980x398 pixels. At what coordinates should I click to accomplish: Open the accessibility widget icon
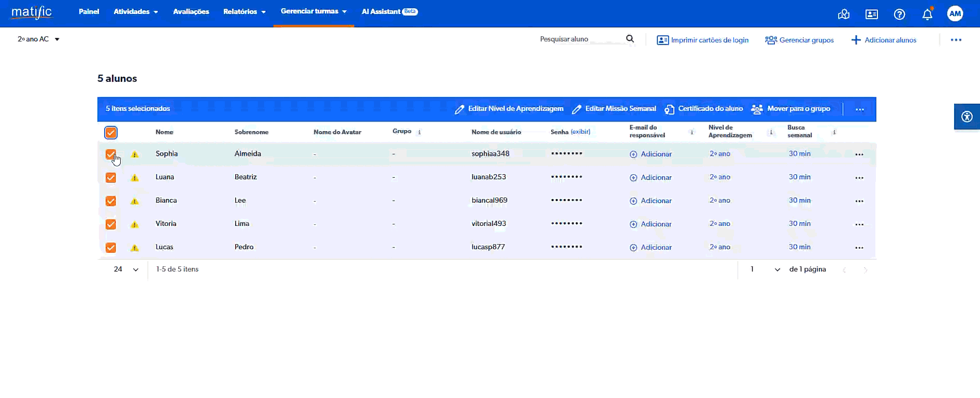(967, 117)
